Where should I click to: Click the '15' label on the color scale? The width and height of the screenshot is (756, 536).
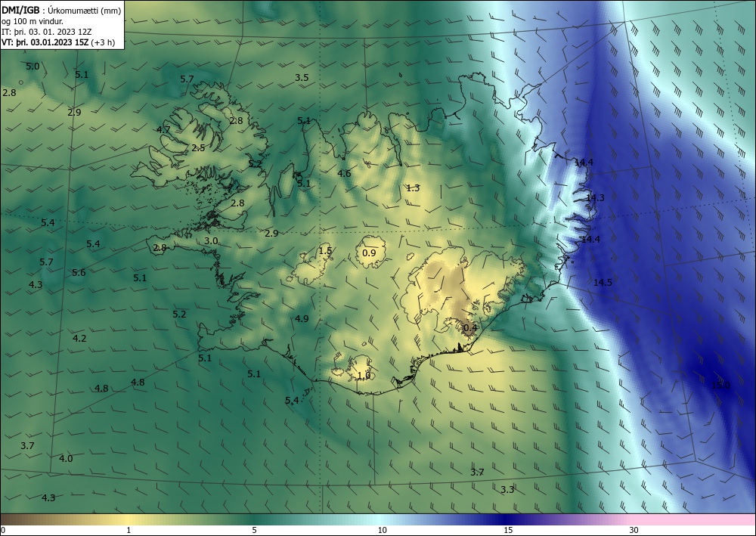pyautogui.click(x=508, y=531)
